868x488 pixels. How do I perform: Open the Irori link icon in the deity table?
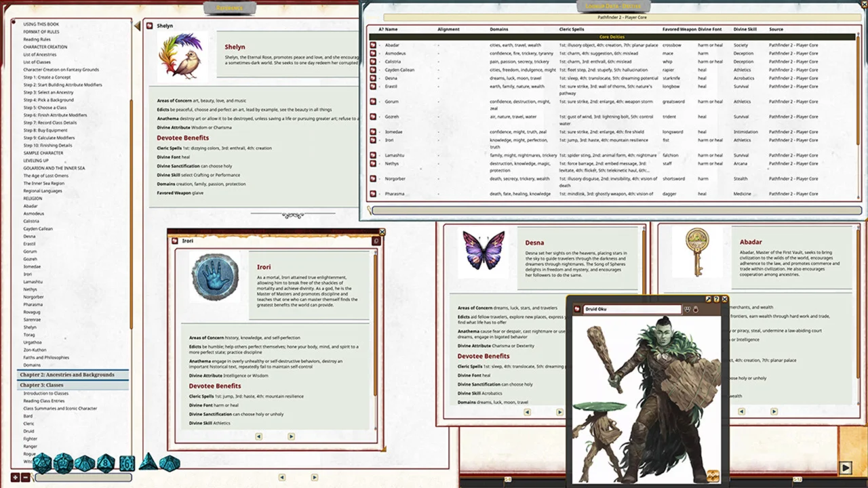click(373, 140)
